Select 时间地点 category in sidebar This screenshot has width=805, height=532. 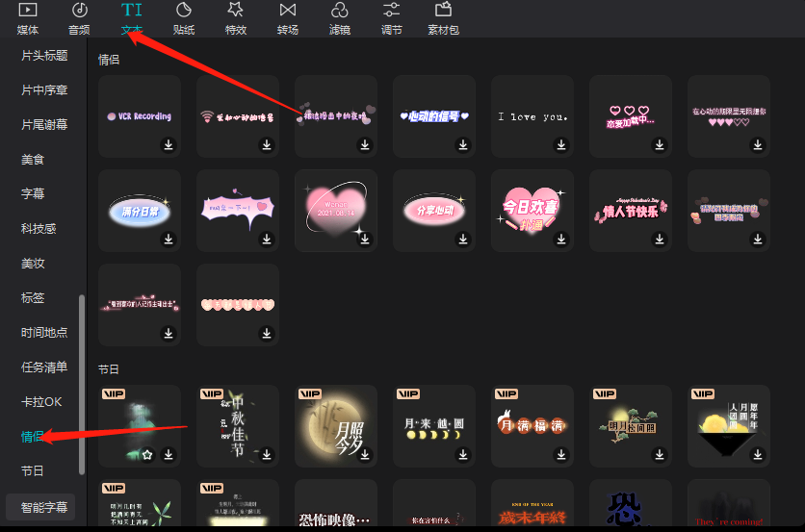(44, 333)
